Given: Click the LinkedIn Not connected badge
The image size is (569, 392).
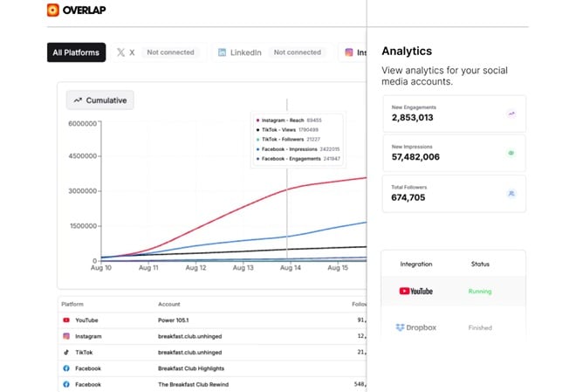Looking at the screenshot, I should [298, 52].
